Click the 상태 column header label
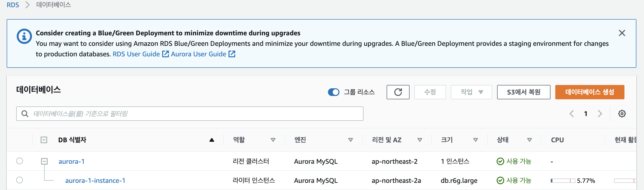Screen dimensions: 644x190 [503, 140]
